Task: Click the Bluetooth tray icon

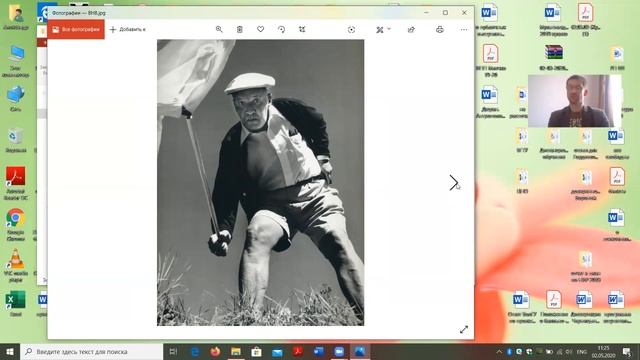Action: [509, 351]
